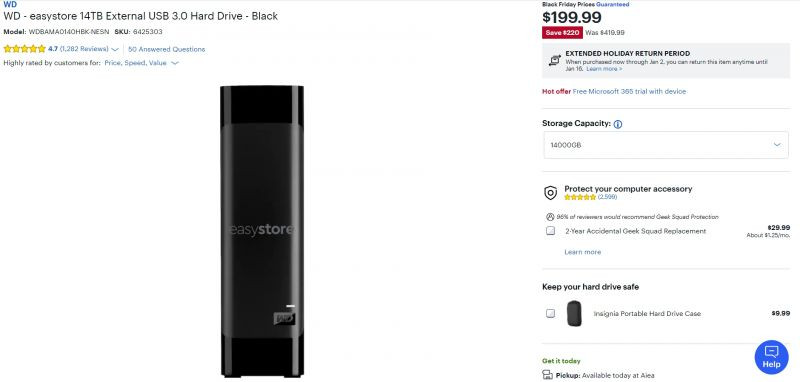Viewport: 800px width, 382px height.
Task: Open the Storage Capacity 14000GB dropdown
Action: coord(666,145)
